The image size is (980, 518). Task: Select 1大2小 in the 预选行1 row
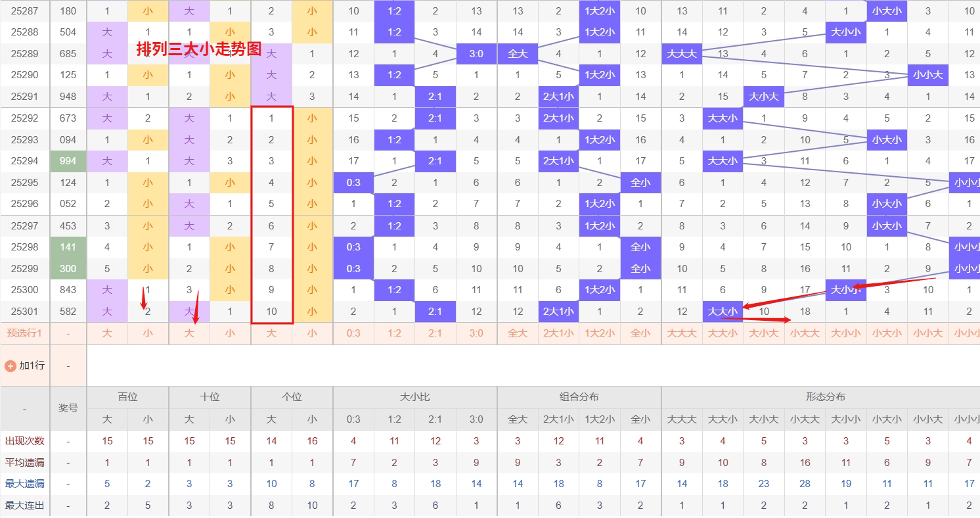click(599, 333)
